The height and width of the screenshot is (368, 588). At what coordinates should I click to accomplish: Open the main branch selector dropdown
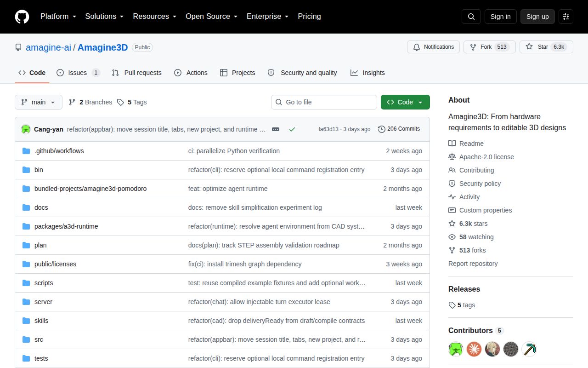pos(39,102)
